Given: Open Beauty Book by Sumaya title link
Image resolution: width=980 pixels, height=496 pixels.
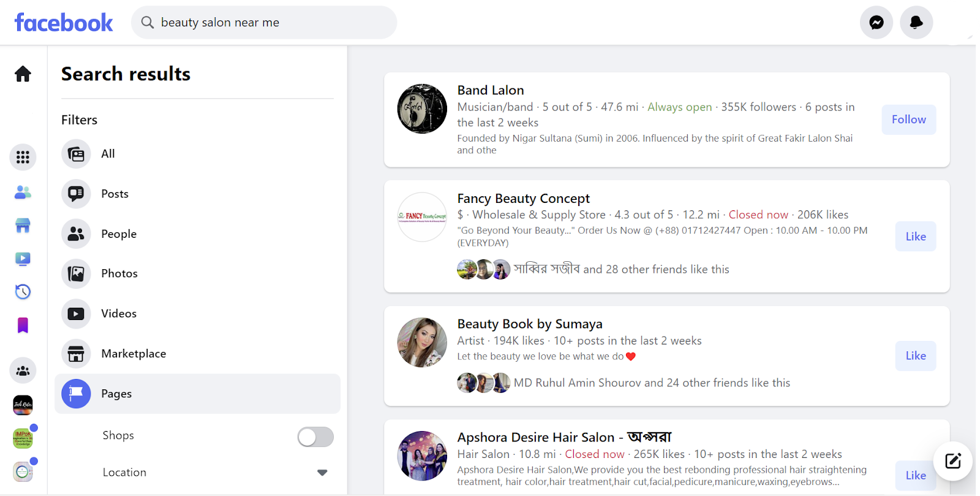Looking at the screenshot, I should 530,324.
